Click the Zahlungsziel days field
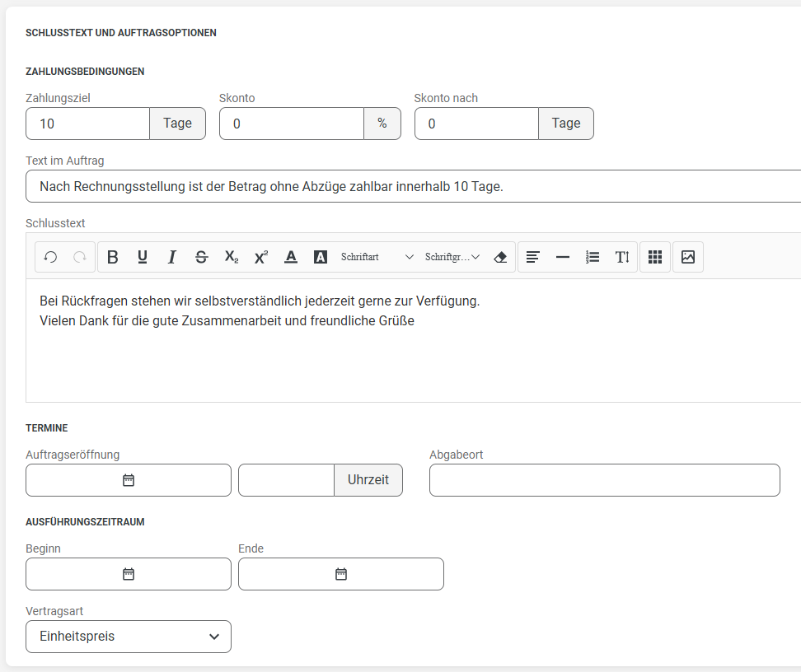The image size is (801, 672). (x=88, y=124)
